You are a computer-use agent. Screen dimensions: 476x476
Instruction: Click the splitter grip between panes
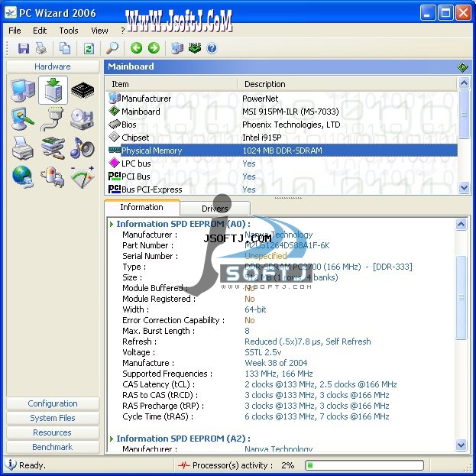click(x=288, y=198)
